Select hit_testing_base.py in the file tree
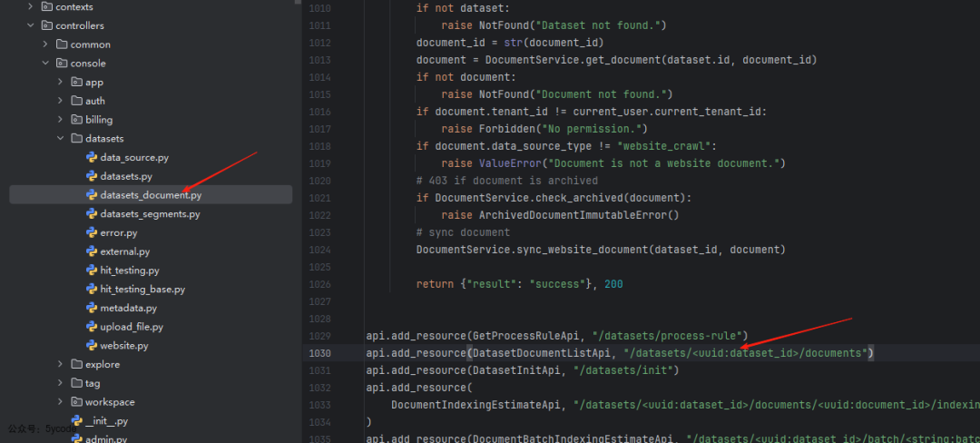This screenshot has height=443, width=980. coord(142,289)
